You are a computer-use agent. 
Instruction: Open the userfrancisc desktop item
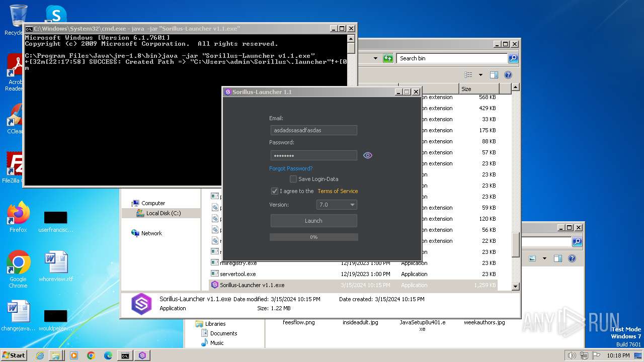tap(56, 222)
